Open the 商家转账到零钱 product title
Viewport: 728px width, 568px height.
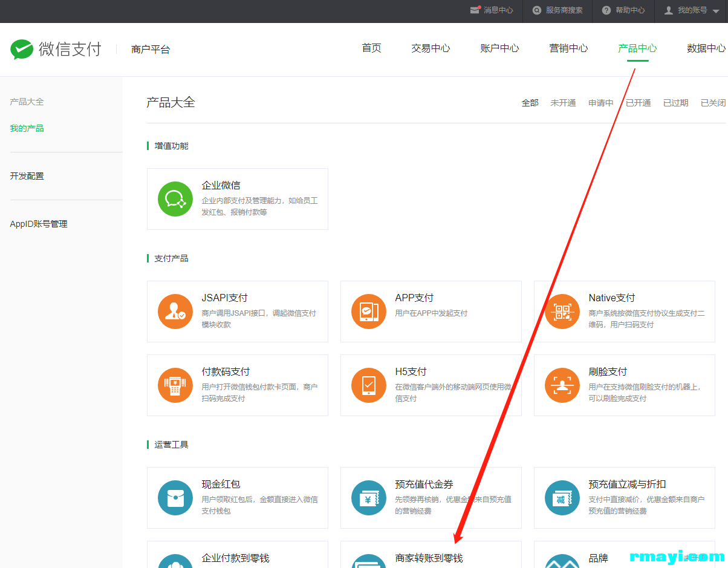pos(429,558)
